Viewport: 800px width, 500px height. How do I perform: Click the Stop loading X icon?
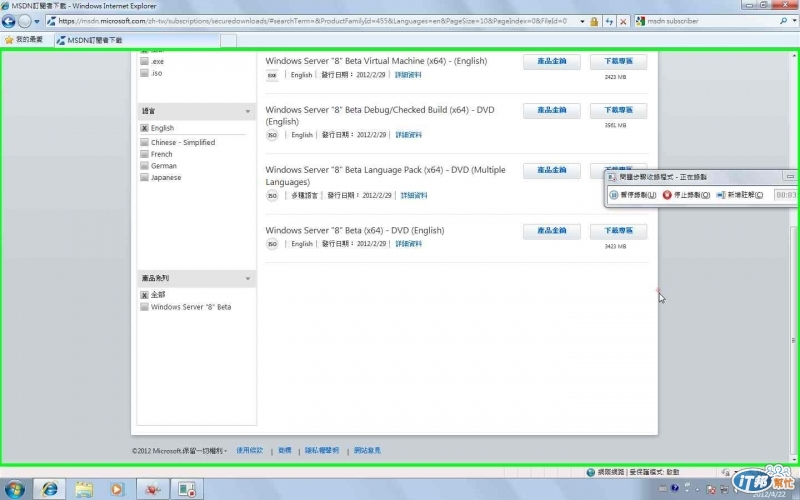point(623,21)
